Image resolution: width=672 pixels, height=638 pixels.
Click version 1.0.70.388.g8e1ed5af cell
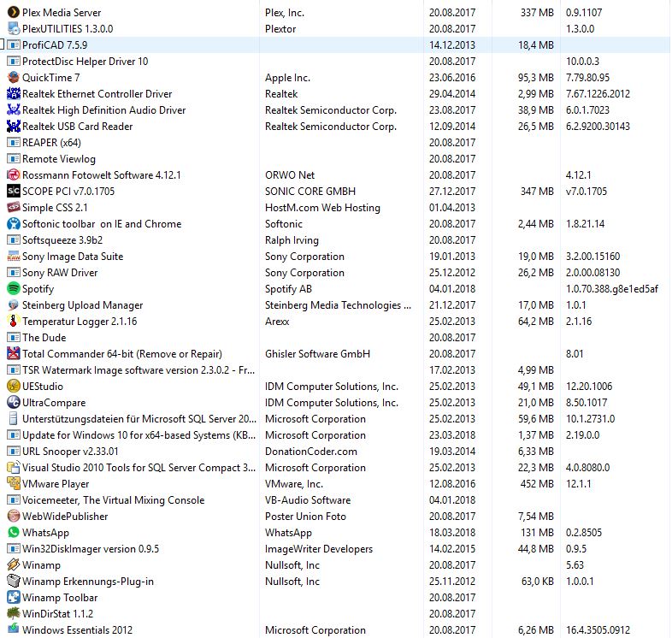click(612, 288)
